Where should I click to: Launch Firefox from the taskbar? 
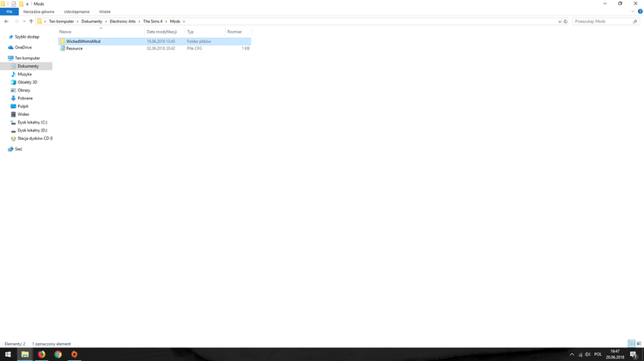tap(41, 354)
